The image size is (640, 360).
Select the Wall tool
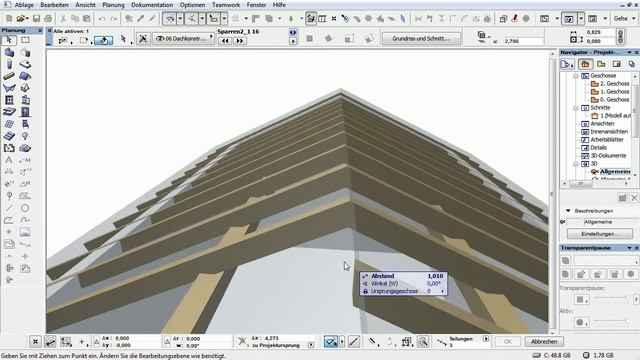coord(9,52)
